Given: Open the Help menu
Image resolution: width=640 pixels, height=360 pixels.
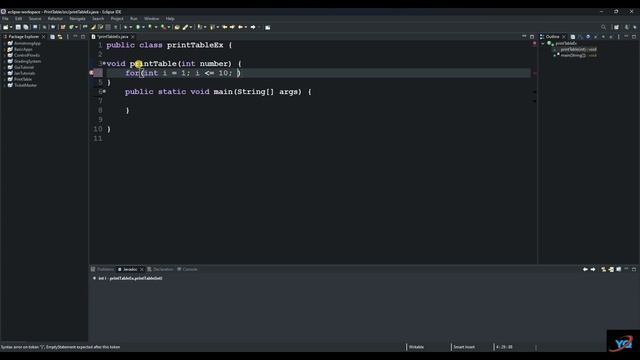Looking at the screenshot, I should click(x=170, y=19).
